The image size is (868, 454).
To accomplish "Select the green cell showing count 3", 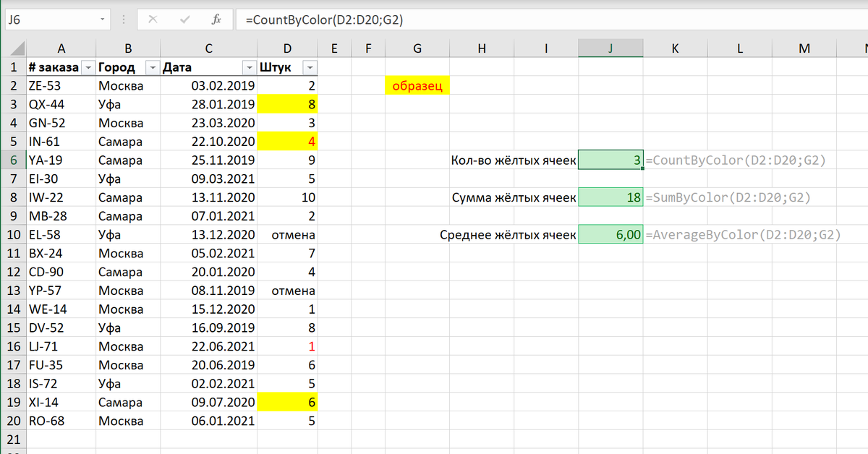I will pos(611,160).
